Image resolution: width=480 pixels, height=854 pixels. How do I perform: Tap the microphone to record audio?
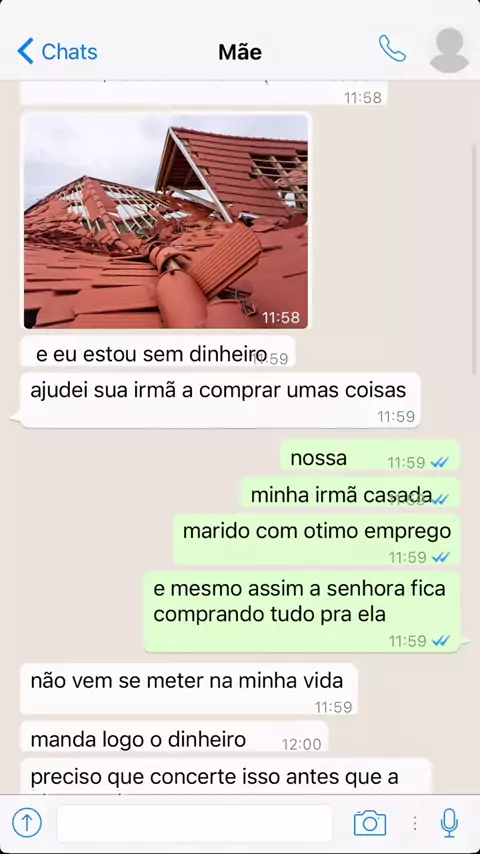[449, 822]
